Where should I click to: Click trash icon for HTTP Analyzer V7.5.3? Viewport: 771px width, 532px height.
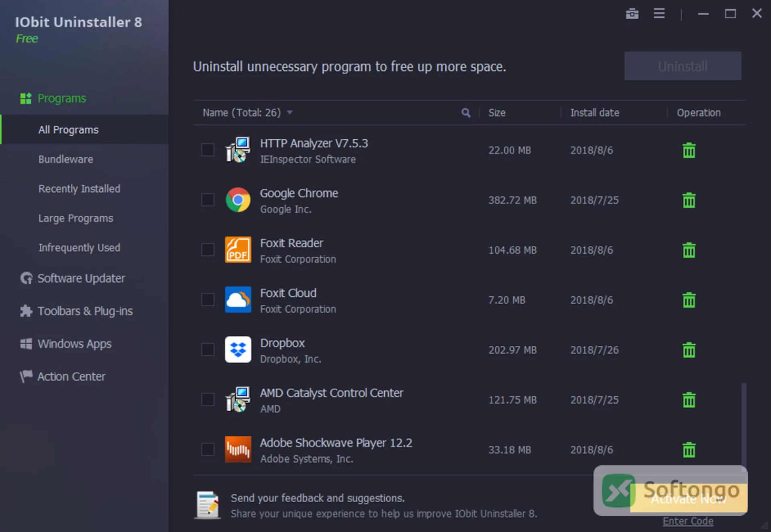(689, 150)
